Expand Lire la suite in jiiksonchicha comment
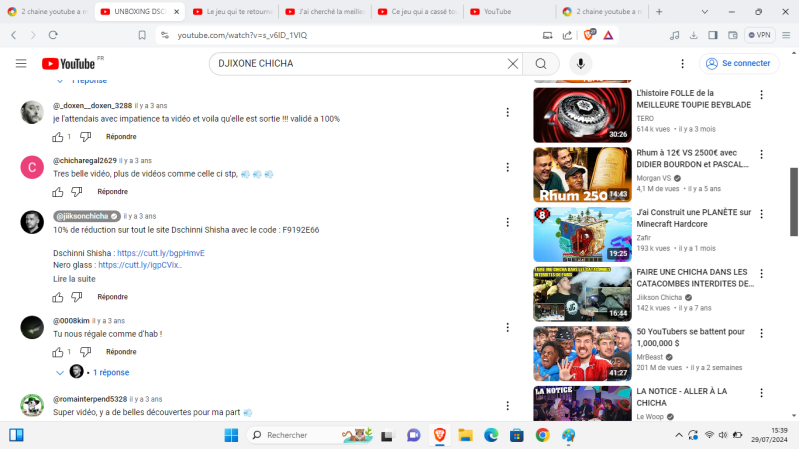 pos(74,279)
